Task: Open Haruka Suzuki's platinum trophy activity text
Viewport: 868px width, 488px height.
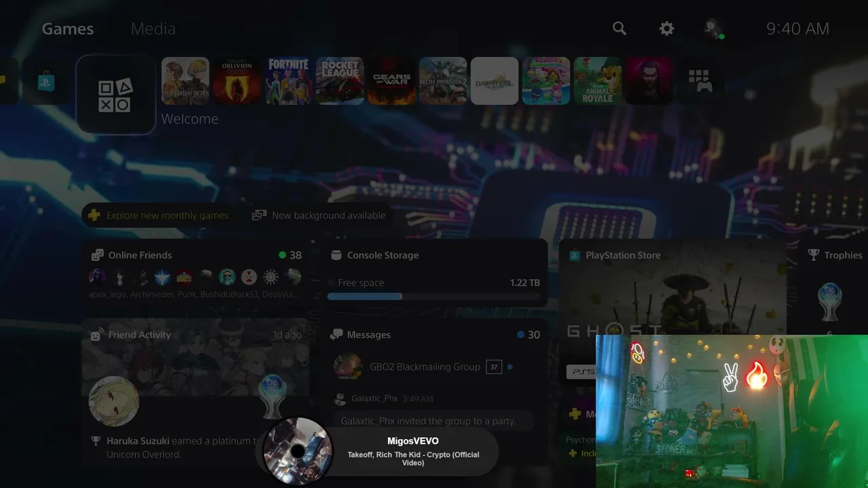Action: [178, 447]
